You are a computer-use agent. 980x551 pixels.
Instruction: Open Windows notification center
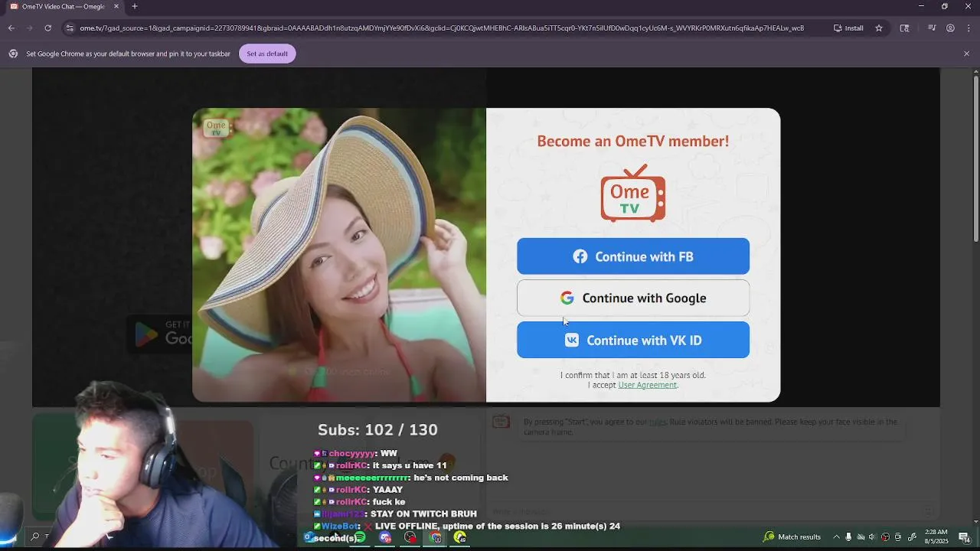click(x=964, y=537)
